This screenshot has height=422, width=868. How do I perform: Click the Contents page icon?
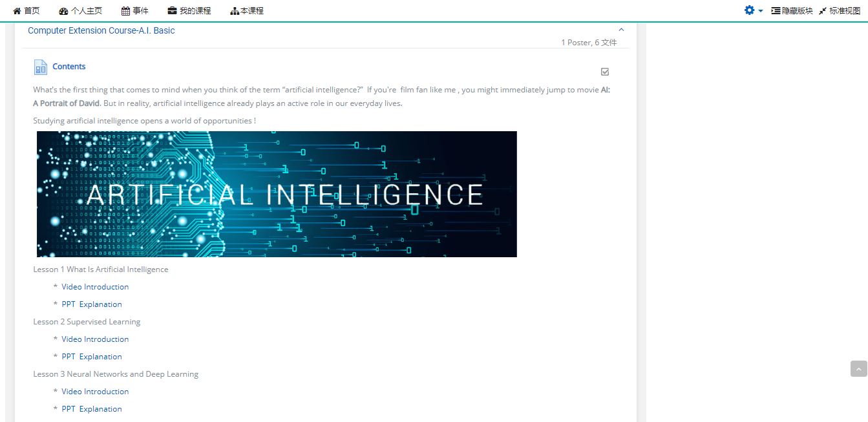click(41, 67)
